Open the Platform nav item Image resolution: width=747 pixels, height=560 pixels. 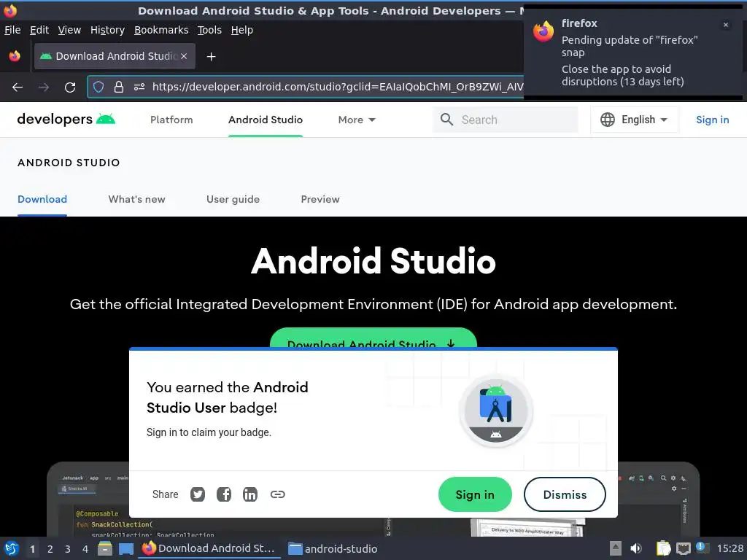171,120
